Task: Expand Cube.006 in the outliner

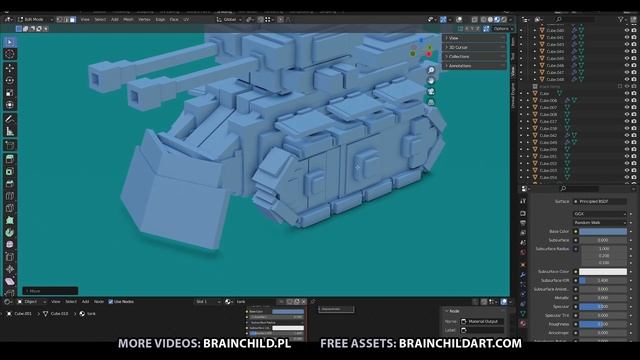Action: coord(528,100)
